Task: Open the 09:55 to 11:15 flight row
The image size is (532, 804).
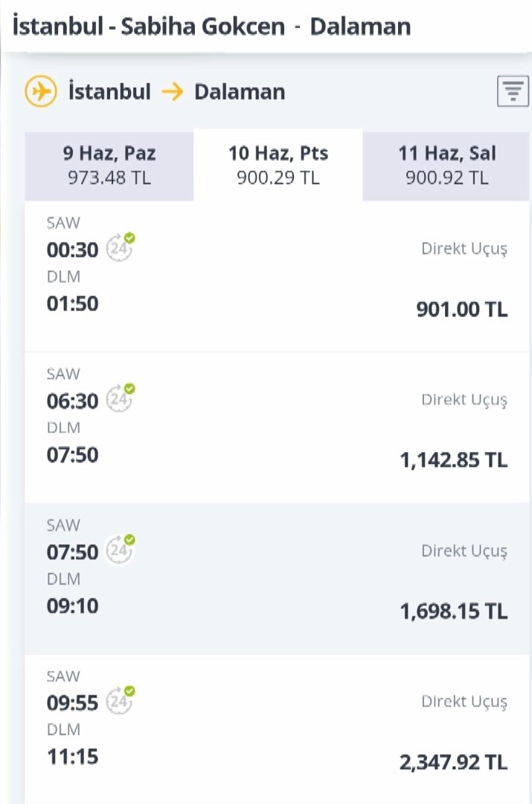Action: pyautogui.click(x=277, y=729)
